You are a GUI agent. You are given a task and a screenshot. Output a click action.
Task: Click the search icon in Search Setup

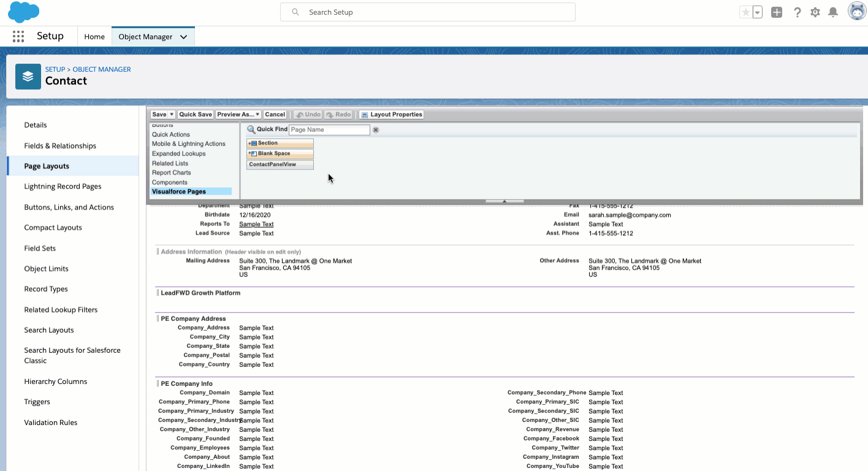[295, 12]
